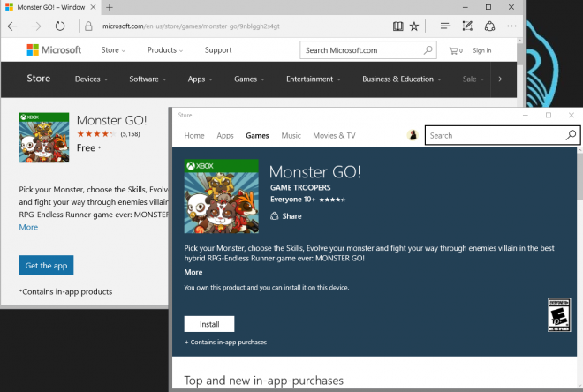The width and height of the screenshot is (583, 392).
Task: Expand the Games menu in web store
Action: (x=249, y=79)
